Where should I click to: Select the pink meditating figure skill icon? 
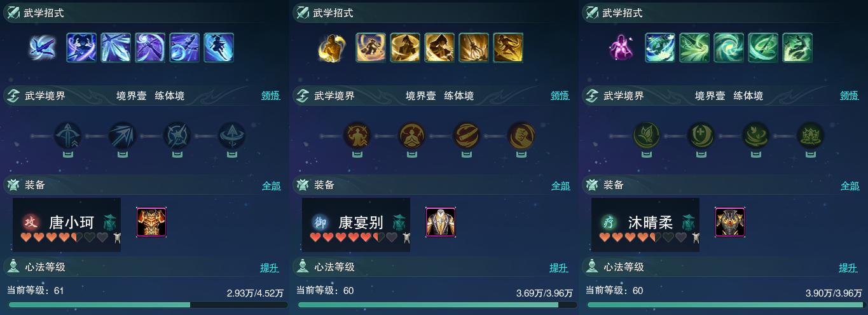pos(621,48)
